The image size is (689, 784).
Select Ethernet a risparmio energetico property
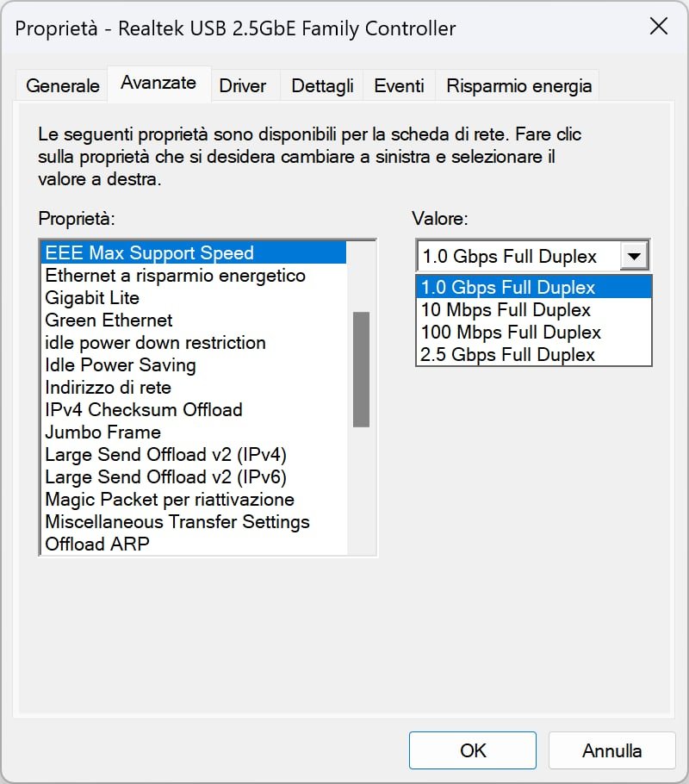pyautogui.click(x=194, y=276)
